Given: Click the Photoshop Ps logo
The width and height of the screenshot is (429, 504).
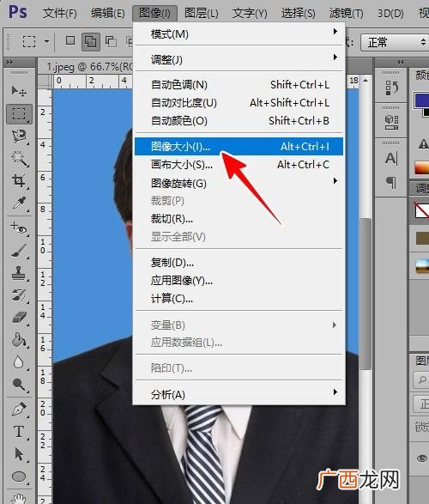Looking at the screenshot, I should tap(17, 12).
